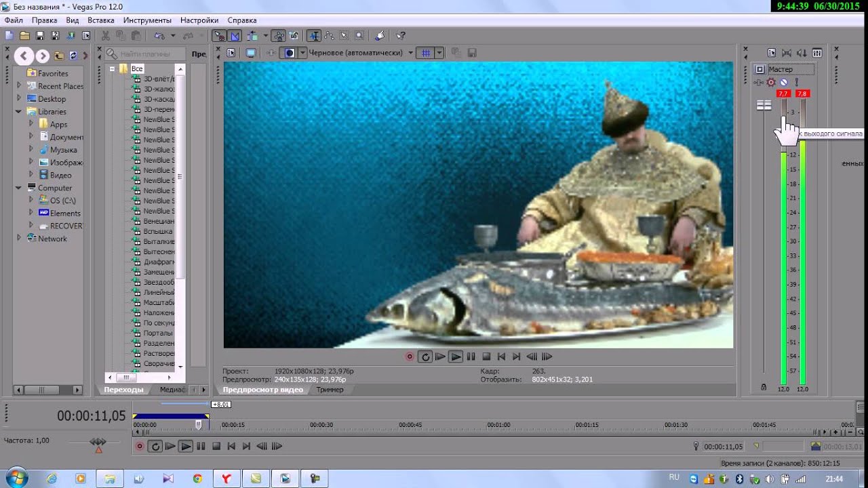The image size is (868, 488).
Task: Expand the Network tree node
Action: [19, 239]
